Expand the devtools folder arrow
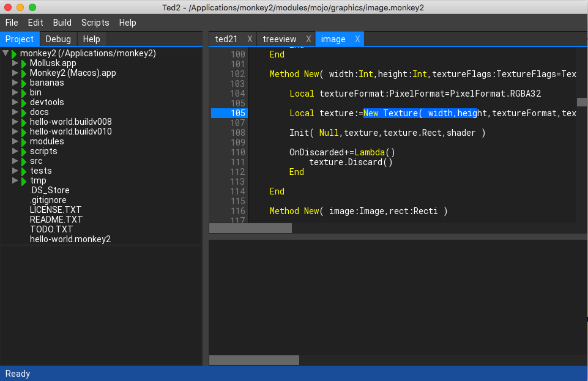The width and height of the screenshot is (588, 381). coord(15,103)
